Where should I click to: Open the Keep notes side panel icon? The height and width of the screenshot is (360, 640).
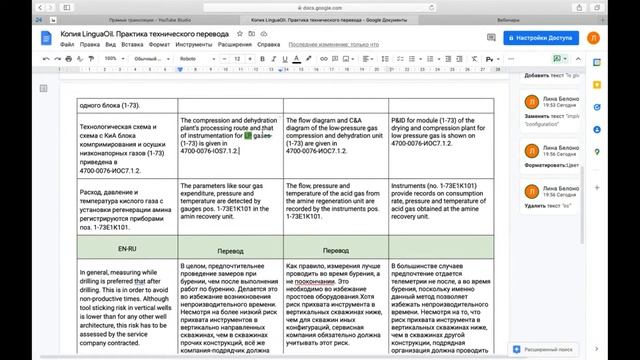597,85
